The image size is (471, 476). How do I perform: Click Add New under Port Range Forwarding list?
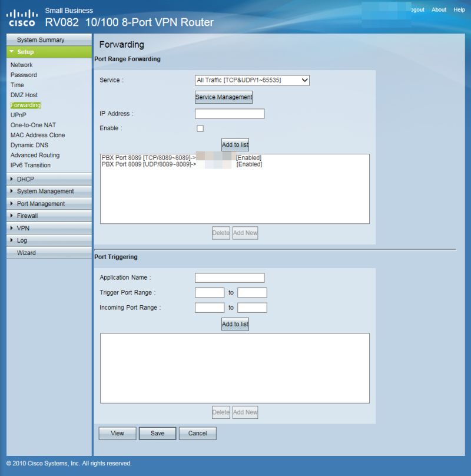[x=245, y=233]
